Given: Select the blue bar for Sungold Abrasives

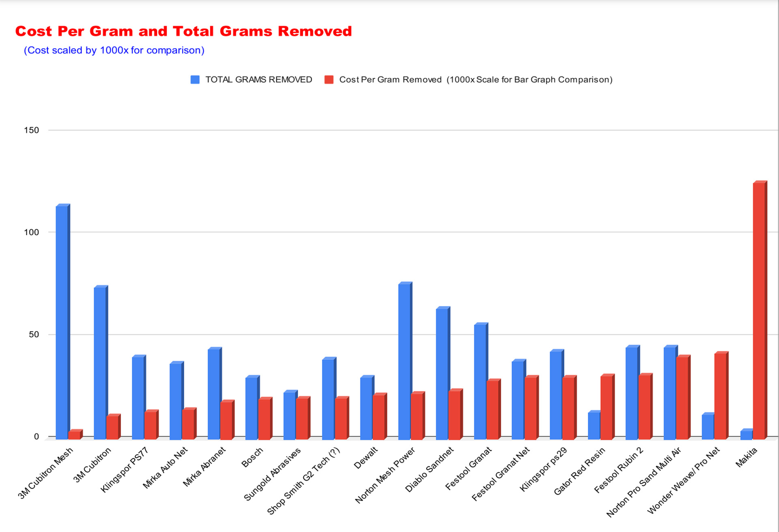Looking at the screenshot, I should (x=291, y=415).
